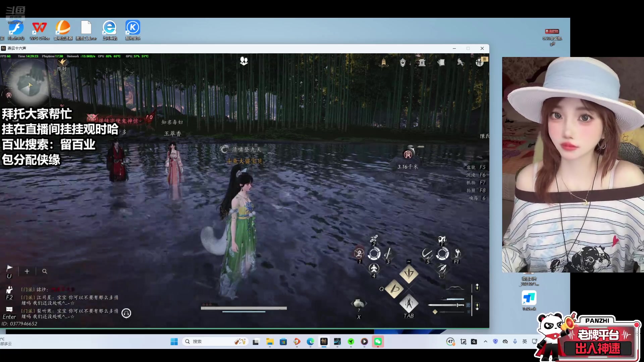Image resolution: width=644 pixels, height=362 pixels.
Task: Click the TAB diamond stance skill
Action: tap(409, 303)
